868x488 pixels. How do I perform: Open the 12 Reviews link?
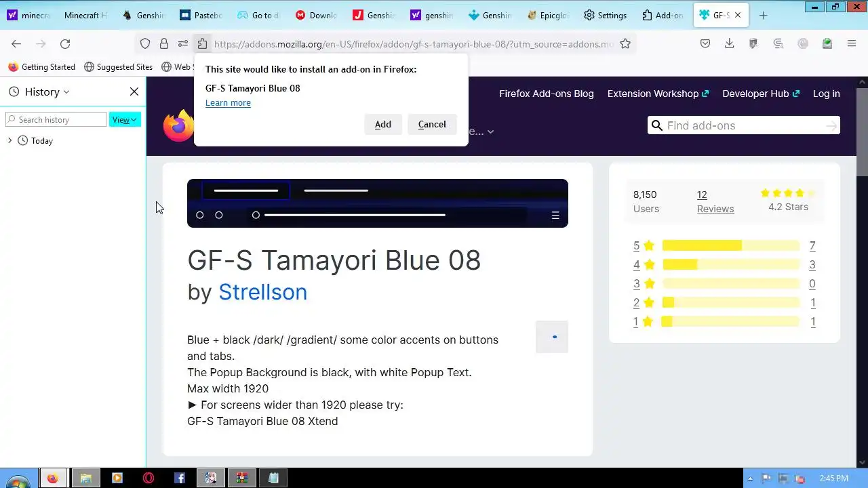click(715, 201)
